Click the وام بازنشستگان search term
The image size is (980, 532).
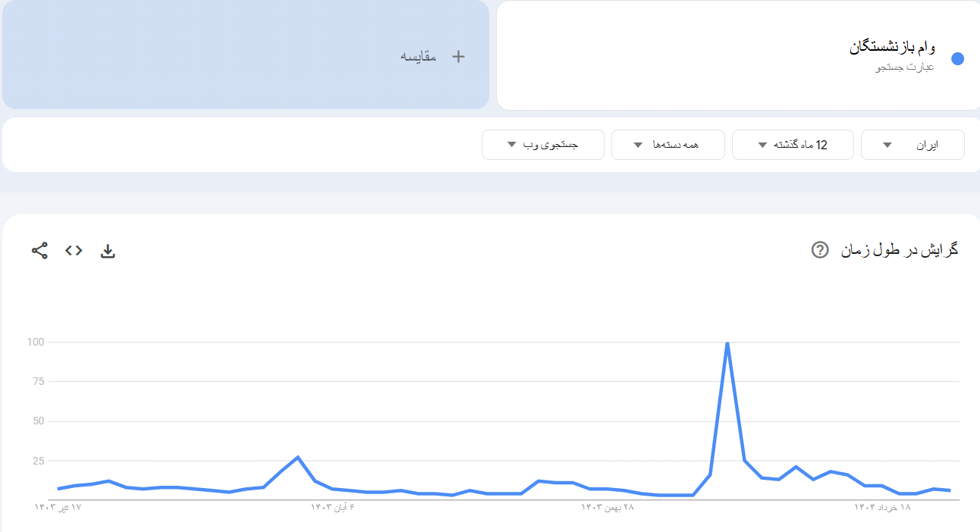click(892, 48)
